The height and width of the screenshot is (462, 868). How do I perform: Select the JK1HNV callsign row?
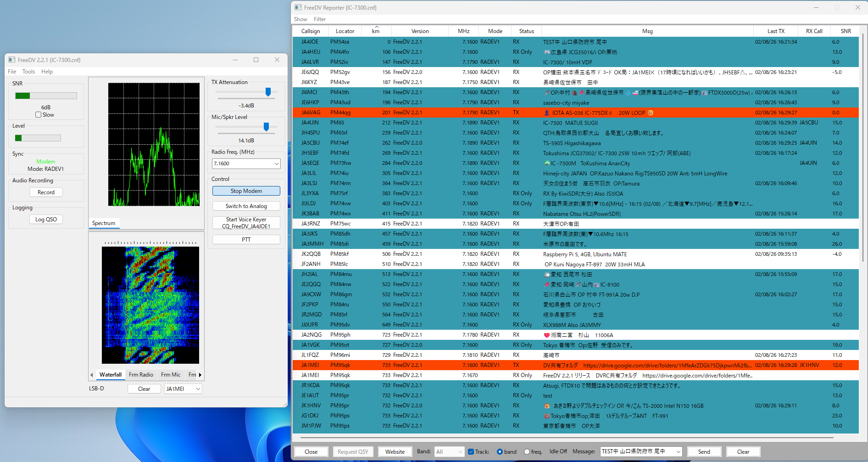(576, 406)
